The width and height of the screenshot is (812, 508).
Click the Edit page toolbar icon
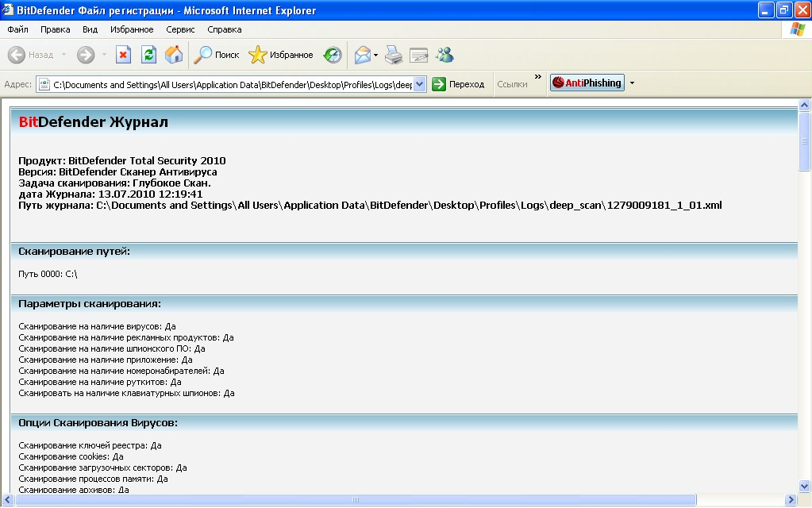[418, 55]
